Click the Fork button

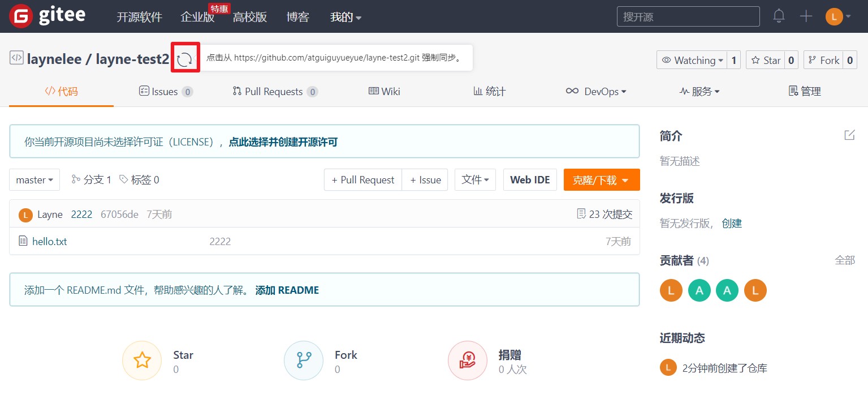(x=823, y=60)
